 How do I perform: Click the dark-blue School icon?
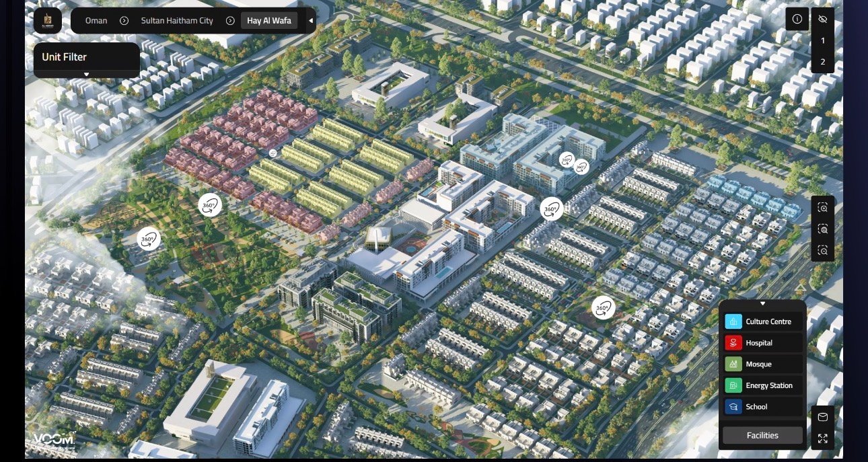[x=733, y=407]
